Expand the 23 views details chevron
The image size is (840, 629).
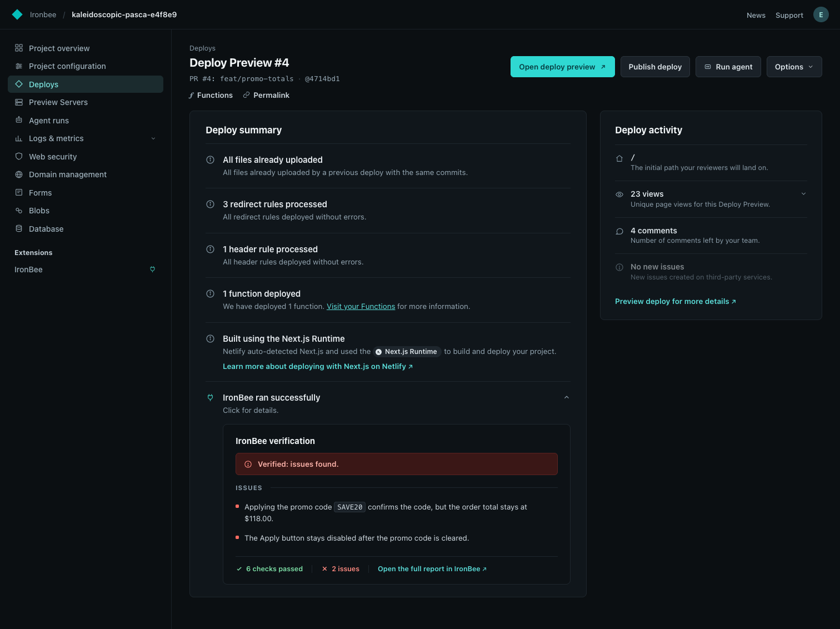803,194
